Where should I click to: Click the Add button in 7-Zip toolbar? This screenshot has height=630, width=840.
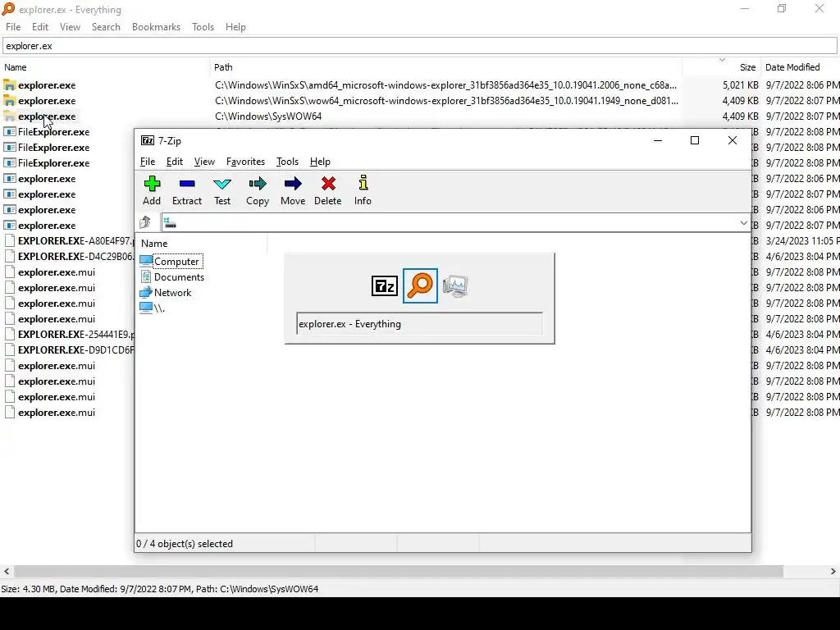coord(152,190)
